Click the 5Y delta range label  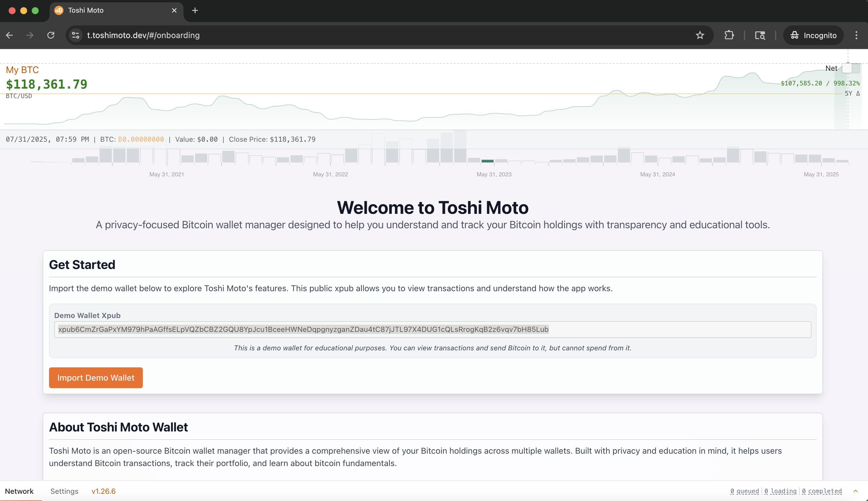point(852,93)
